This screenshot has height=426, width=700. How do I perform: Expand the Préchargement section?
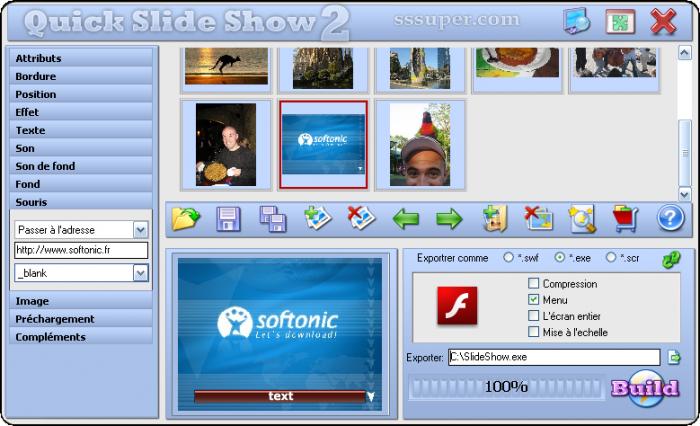(81, 319)
